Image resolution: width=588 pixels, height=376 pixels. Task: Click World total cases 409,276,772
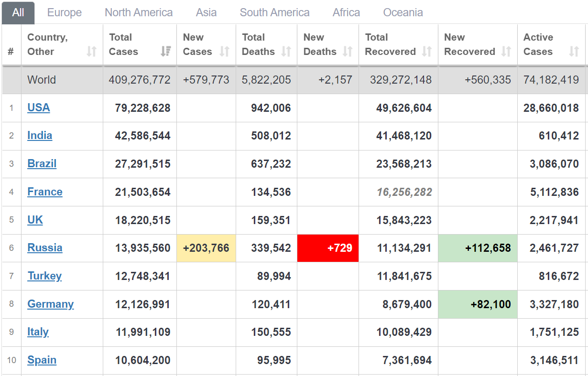pyautogui.click(x=140, y=80)
